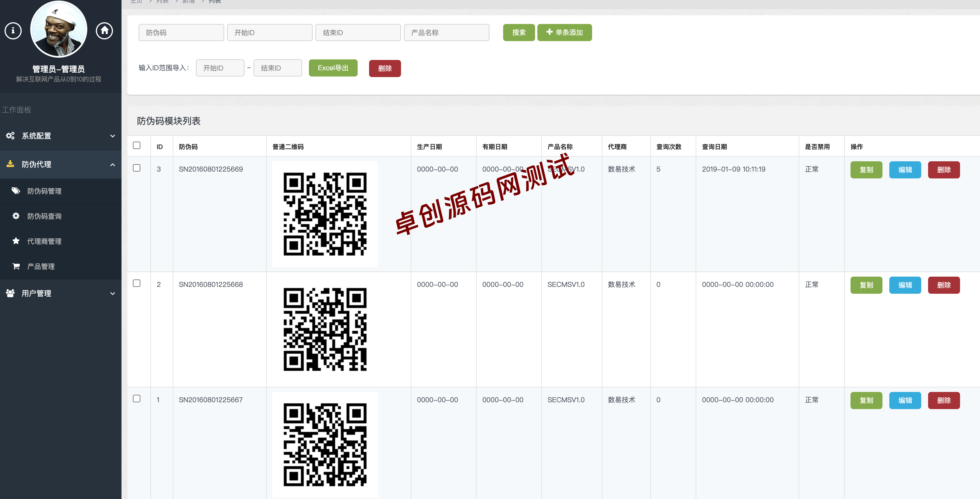Screen dimensions: 980x499
Task: Click 复制 for SN20160801225669
Action: tap(866, 170)
